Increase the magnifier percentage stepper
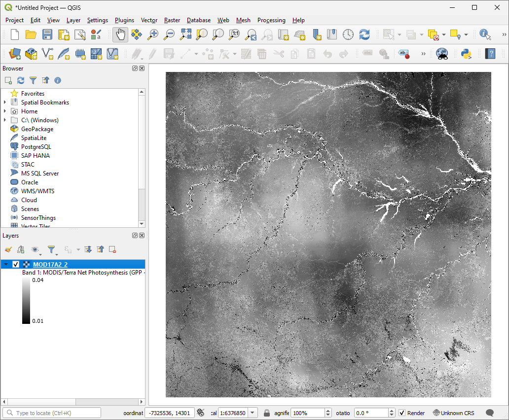509x420 pixels. point(328,411)
